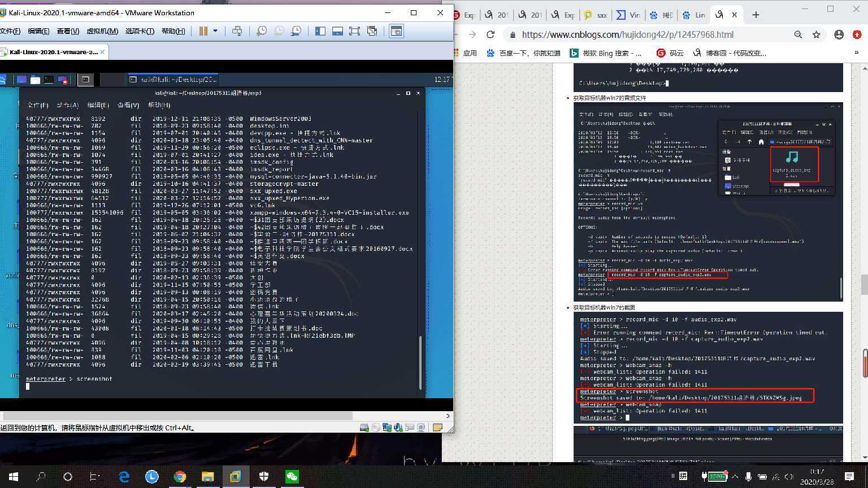This screenshot has width=868, height=488.
Task: Click VMware hard disk status icon
Action: [364, 428]
